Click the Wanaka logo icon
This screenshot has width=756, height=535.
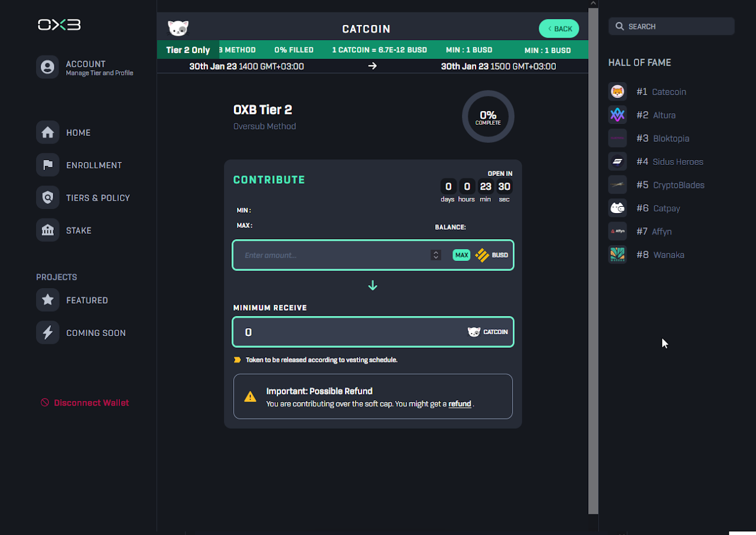[x=617, y=255]
